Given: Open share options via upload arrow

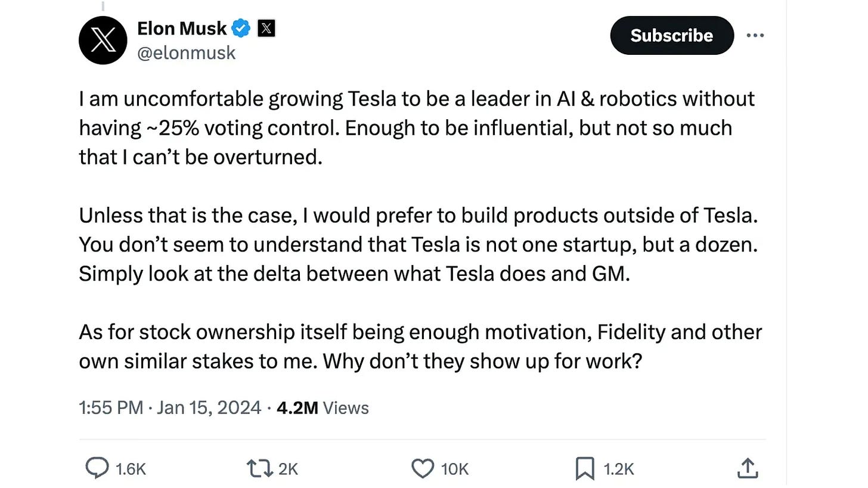Looking at the screenshot, I should (x=748, y=469).
